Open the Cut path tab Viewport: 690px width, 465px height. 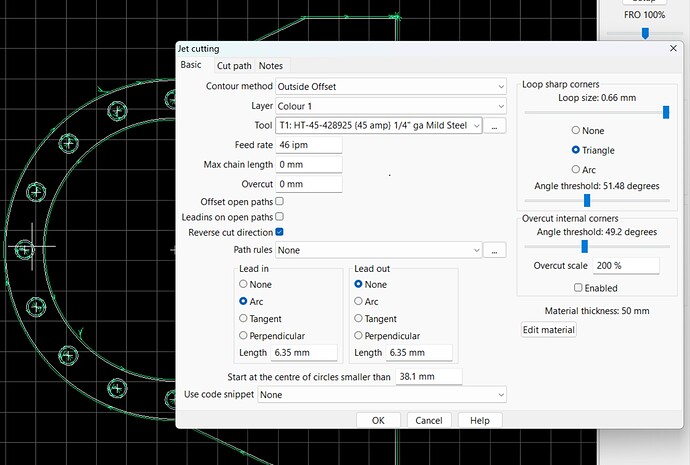pos(234,66)
